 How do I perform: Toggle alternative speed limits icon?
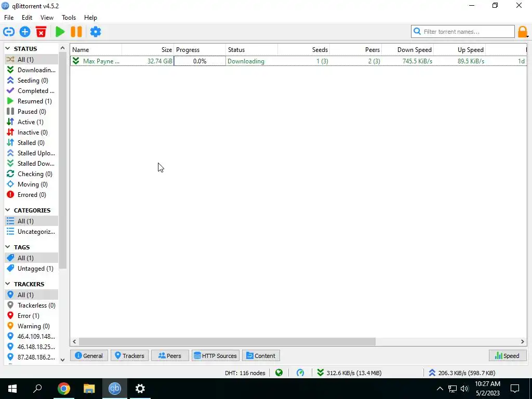[x=300, y=373]
